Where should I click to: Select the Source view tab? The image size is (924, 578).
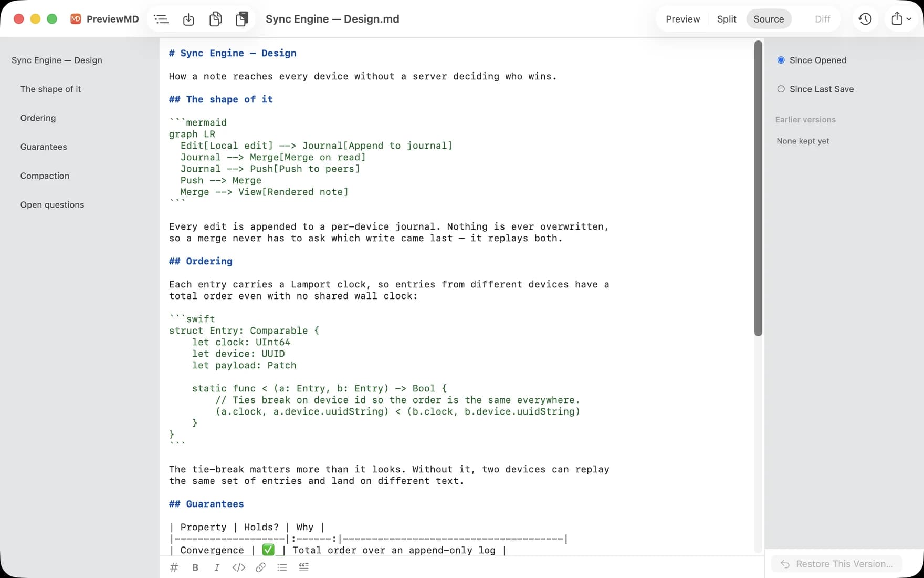click(769, 19)
